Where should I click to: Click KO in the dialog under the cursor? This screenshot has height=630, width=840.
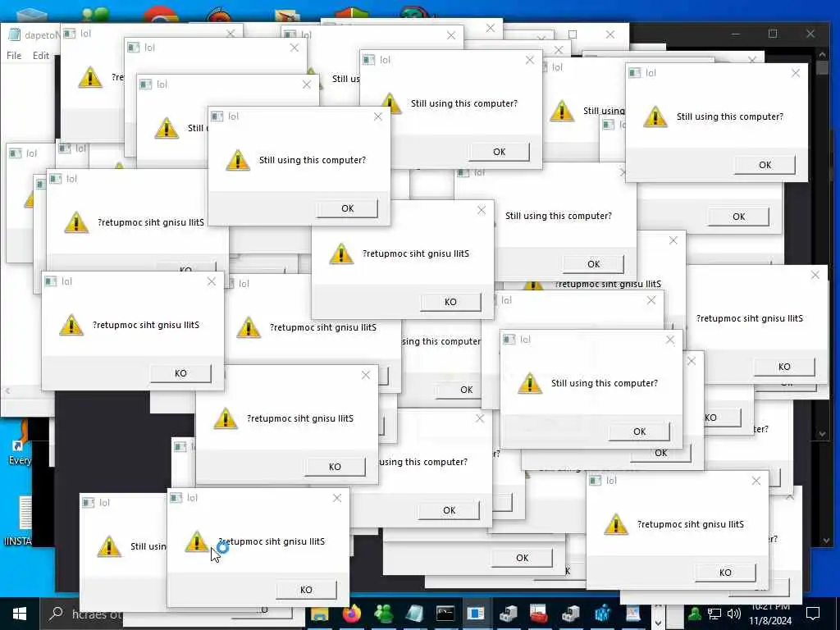click(x=306, y=590)
